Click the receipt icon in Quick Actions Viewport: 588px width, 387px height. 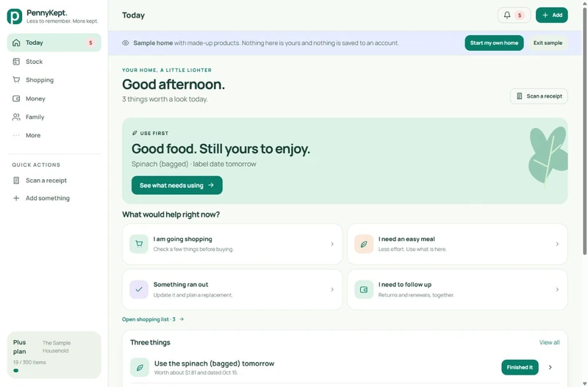coord(16,181)
